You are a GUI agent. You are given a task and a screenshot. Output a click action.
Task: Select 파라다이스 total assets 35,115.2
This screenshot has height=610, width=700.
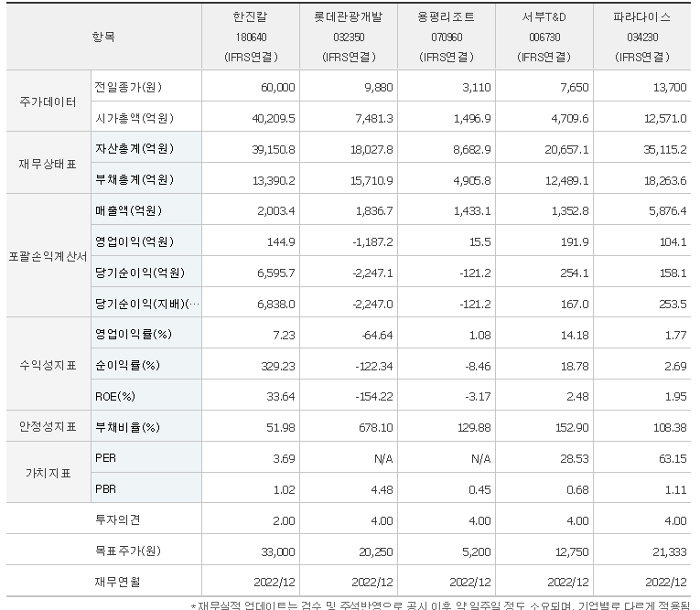coord(665,149)
